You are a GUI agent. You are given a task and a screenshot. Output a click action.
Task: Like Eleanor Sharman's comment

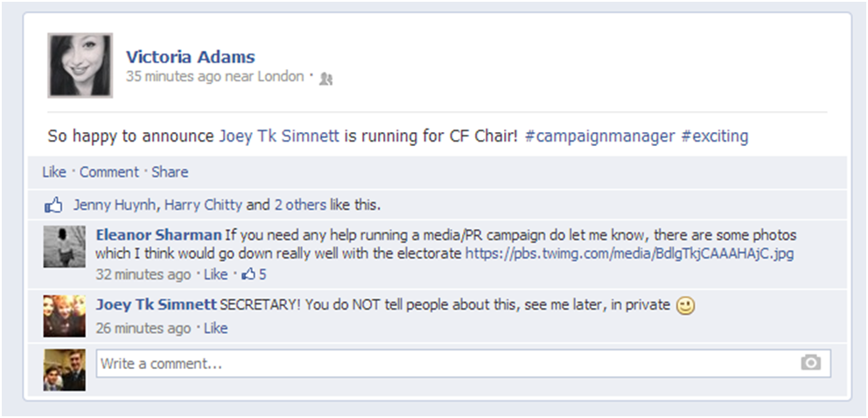215,275
